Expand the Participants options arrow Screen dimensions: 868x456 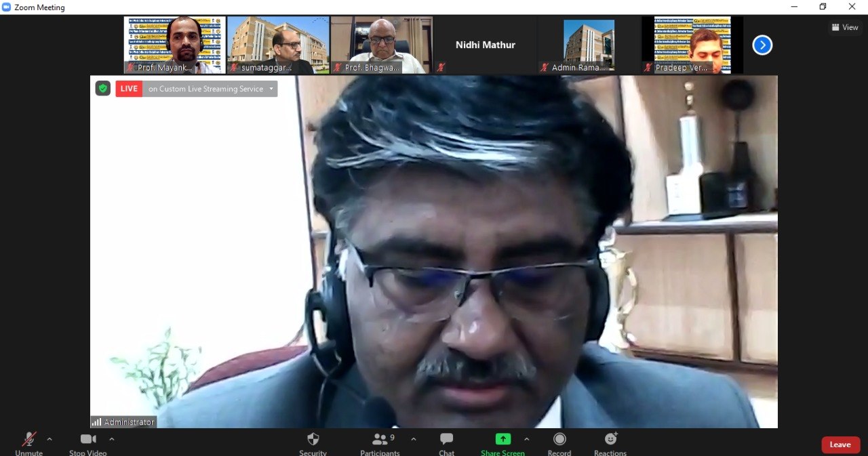(x=413, y=439)
